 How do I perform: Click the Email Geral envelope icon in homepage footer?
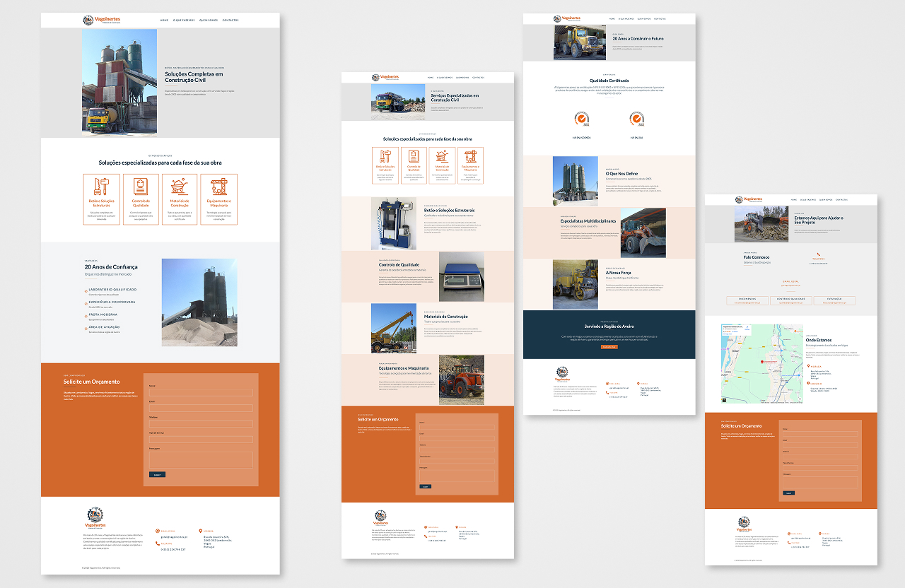(157, 530)
